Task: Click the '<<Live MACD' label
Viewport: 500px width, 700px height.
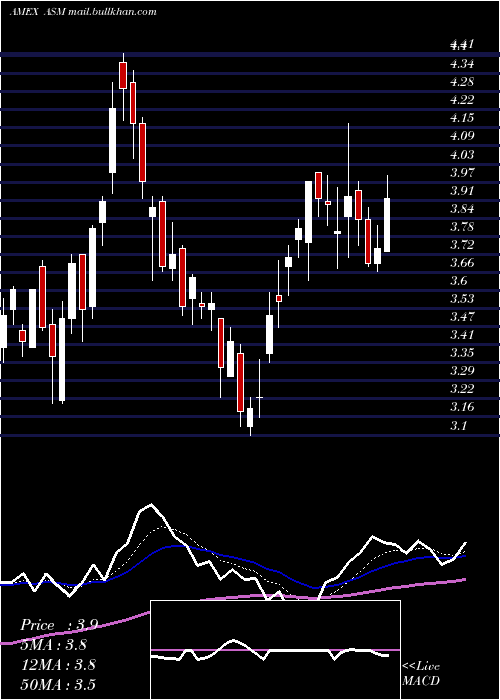Action: (x=421, y=674)
